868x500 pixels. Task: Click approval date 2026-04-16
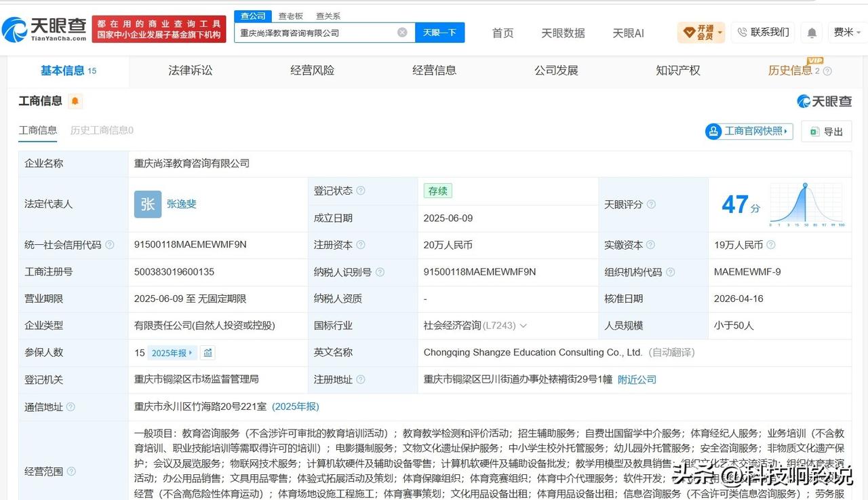(740, 299)
